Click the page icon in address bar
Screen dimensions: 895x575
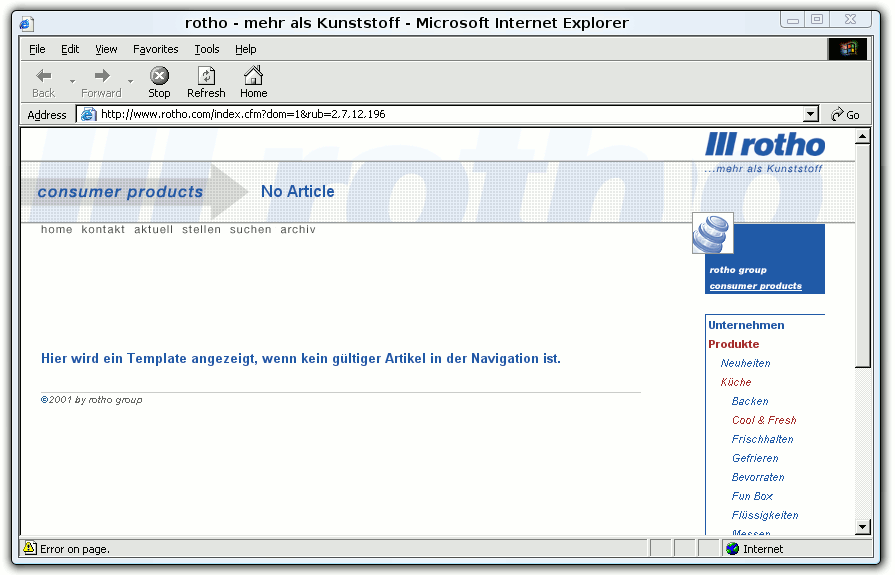pos(88,114)
